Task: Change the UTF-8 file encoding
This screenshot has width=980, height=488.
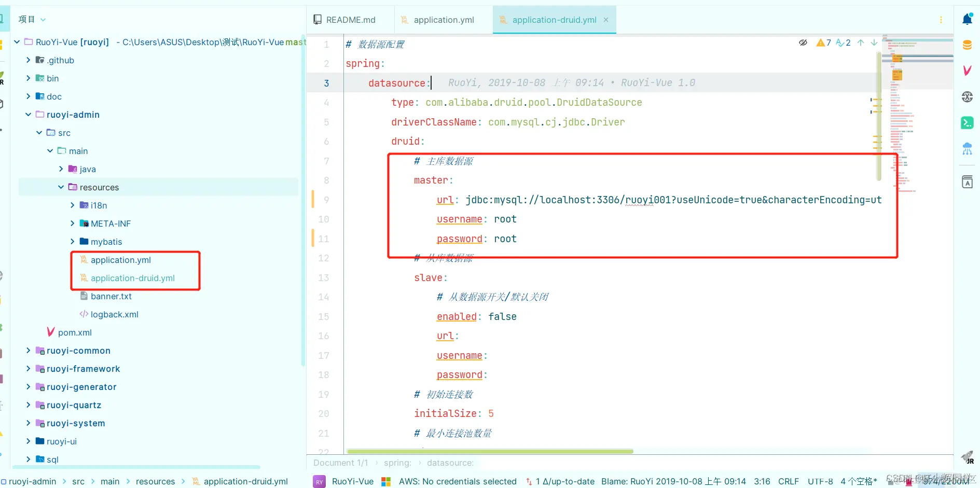Action: pos(820,482)
